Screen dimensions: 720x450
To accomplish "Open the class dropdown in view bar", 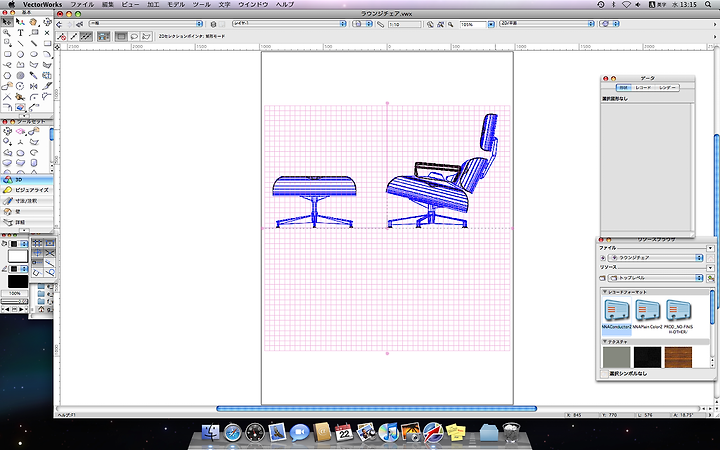I will coord(146,23).
